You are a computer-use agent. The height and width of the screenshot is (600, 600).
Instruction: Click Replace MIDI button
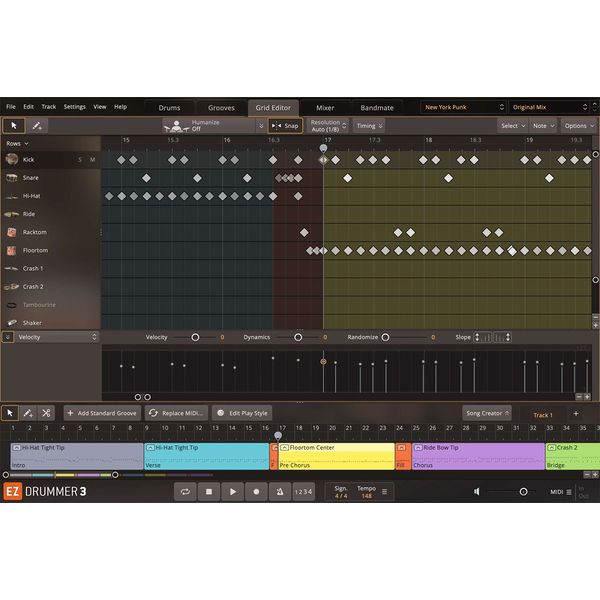click(177, 413)
